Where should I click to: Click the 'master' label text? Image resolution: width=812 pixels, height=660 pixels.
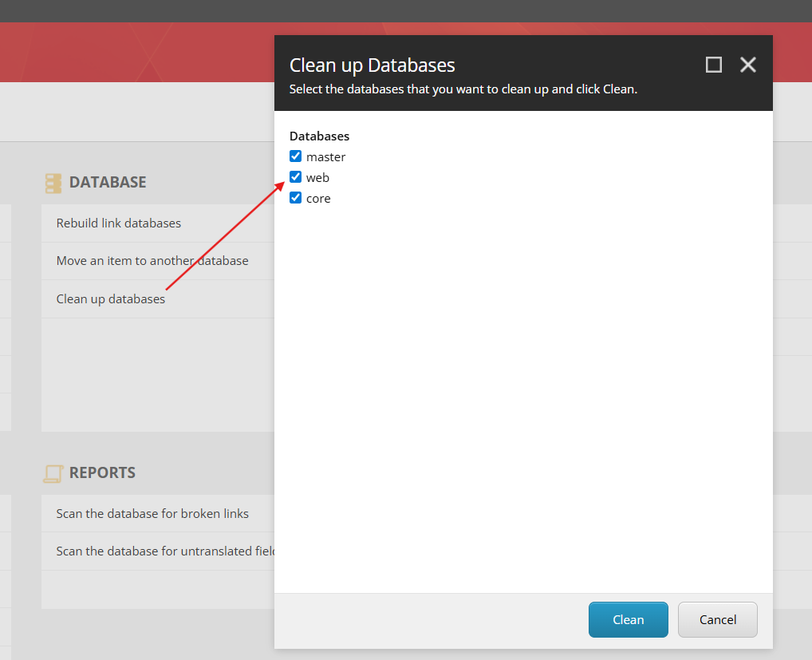click(x=325, y=157)
